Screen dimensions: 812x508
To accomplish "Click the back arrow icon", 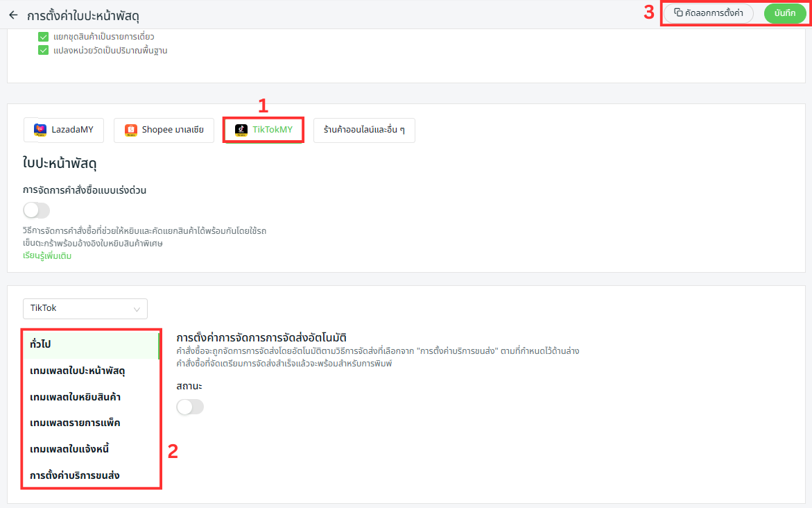I will coord(13,15).
